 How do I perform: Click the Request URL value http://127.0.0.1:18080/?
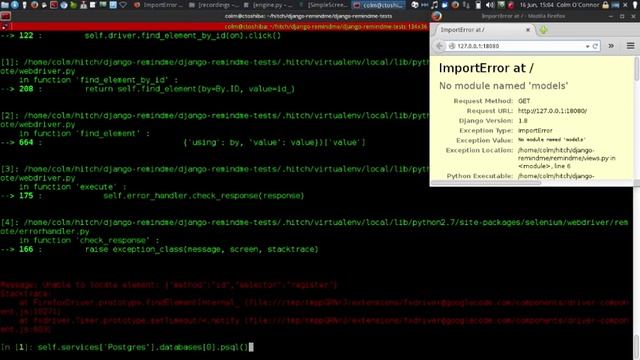tap(552, 111)
